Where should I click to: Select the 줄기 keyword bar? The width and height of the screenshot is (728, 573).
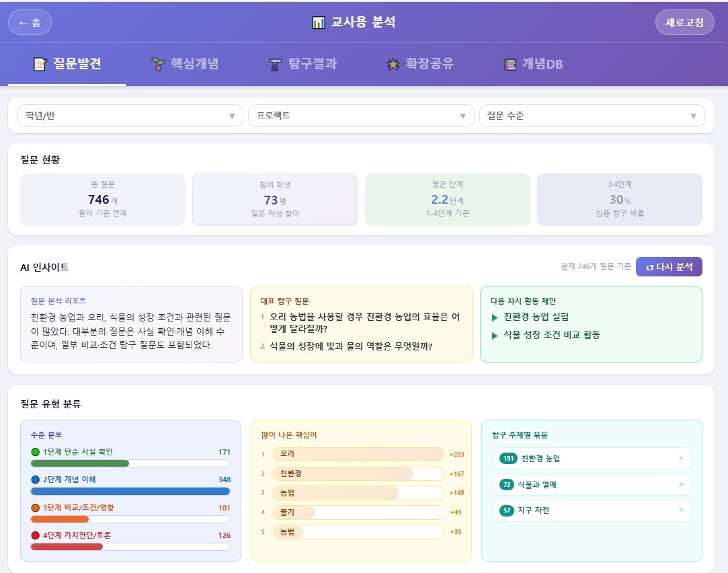tap(358, 512)
